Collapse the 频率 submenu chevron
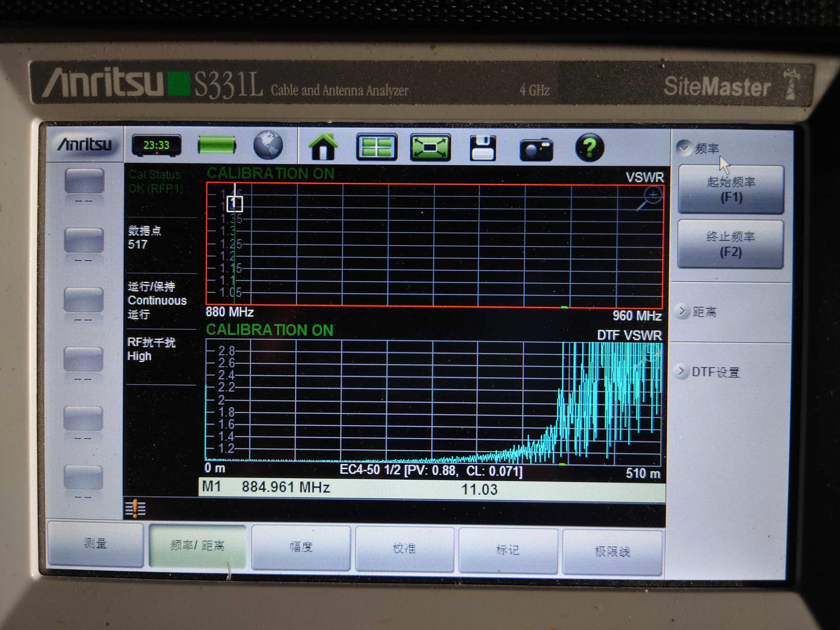Viewport: 840px width, 630px height. pos(685,148)
